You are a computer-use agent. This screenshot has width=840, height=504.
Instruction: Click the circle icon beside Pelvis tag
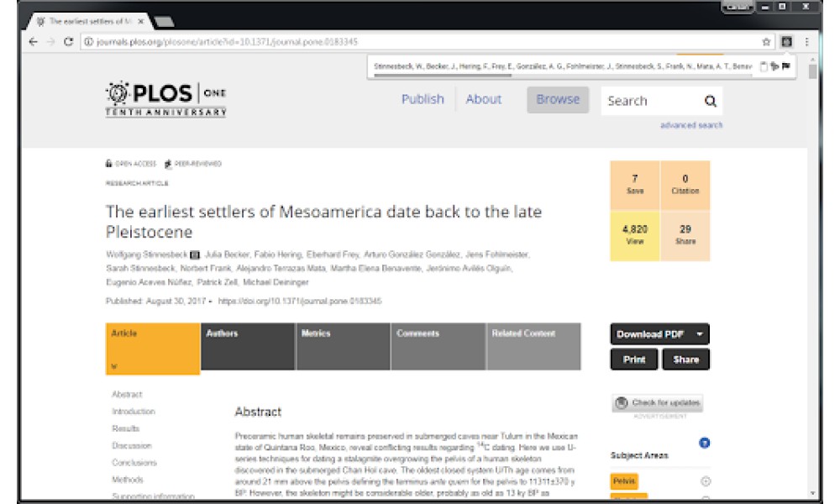[x=706, y=481]
